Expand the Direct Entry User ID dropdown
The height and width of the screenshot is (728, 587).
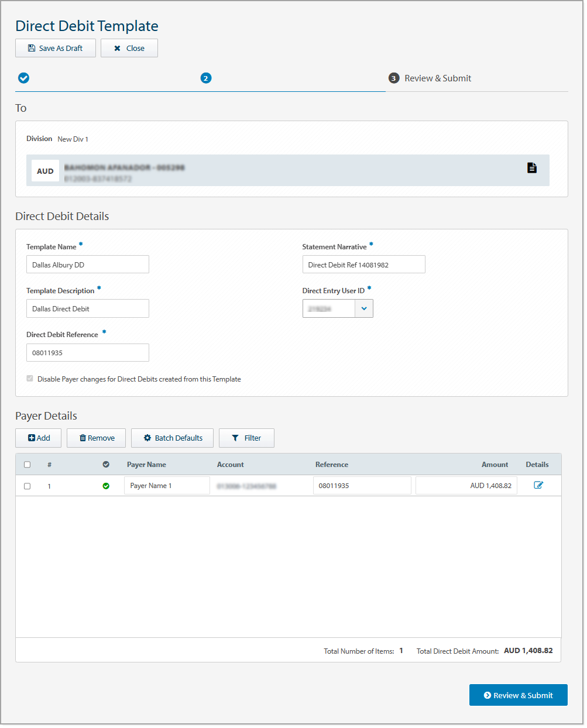coord(364,308)
